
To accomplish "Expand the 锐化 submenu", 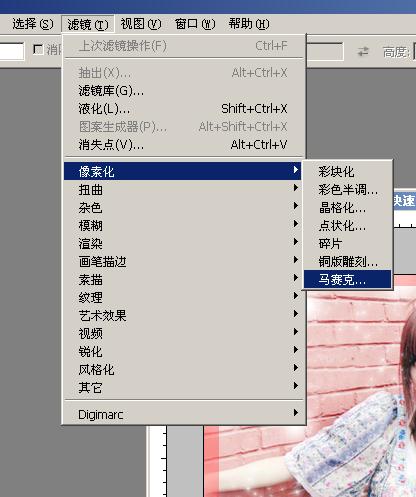I will click(x=183, y=351).
